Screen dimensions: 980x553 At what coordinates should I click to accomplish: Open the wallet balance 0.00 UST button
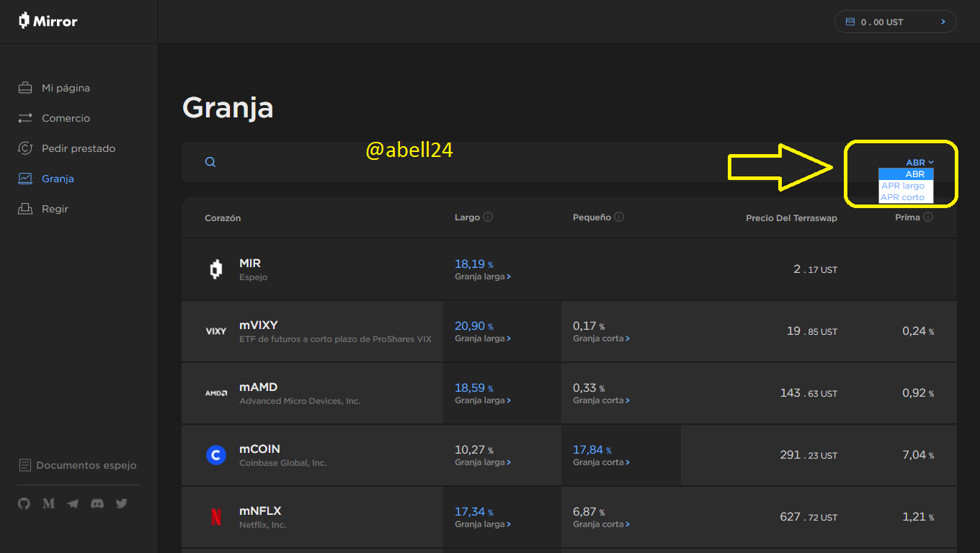coord(896,22)
